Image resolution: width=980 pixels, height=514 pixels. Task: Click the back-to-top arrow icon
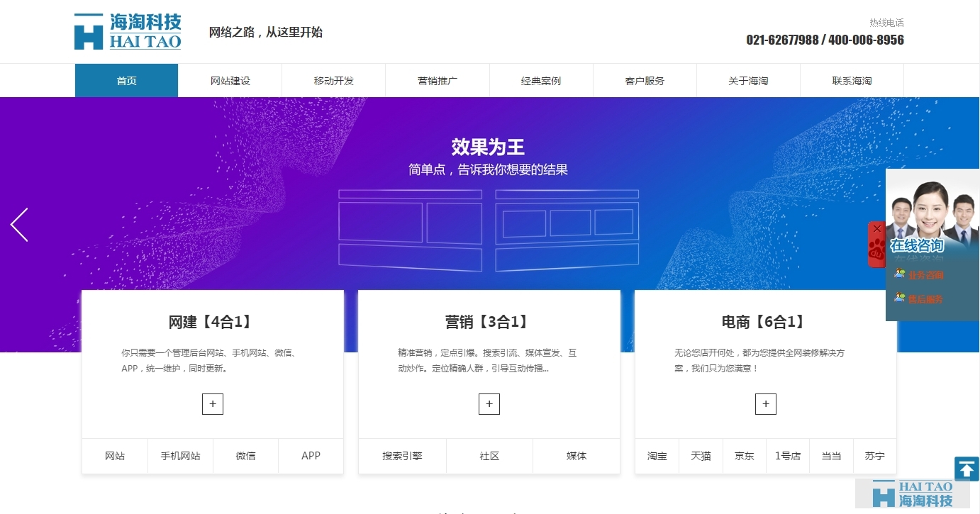(967, 469)
